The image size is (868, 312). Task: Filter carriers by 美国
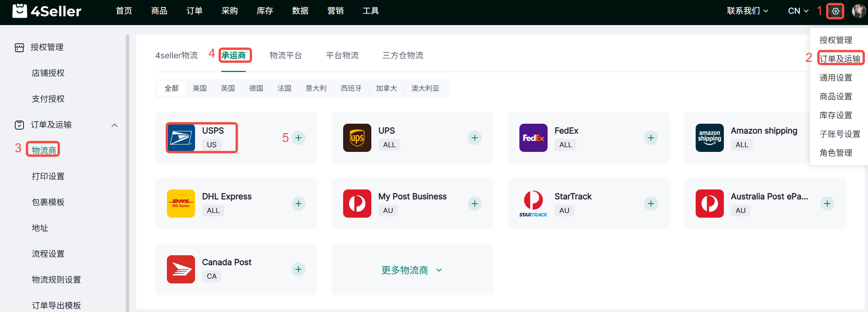[x=200, y=88]
